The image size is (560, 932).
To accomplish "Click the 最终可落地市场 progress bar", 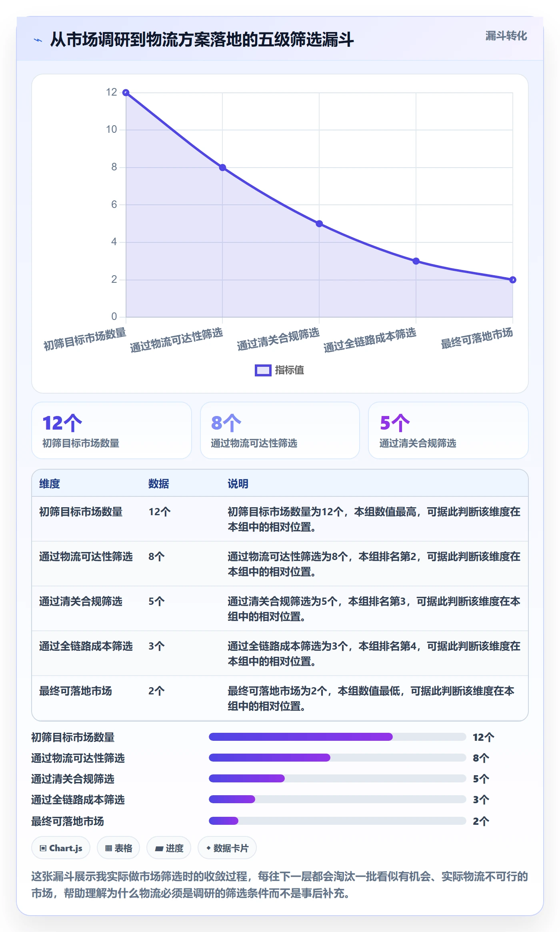I will click(x=337, y=821).
